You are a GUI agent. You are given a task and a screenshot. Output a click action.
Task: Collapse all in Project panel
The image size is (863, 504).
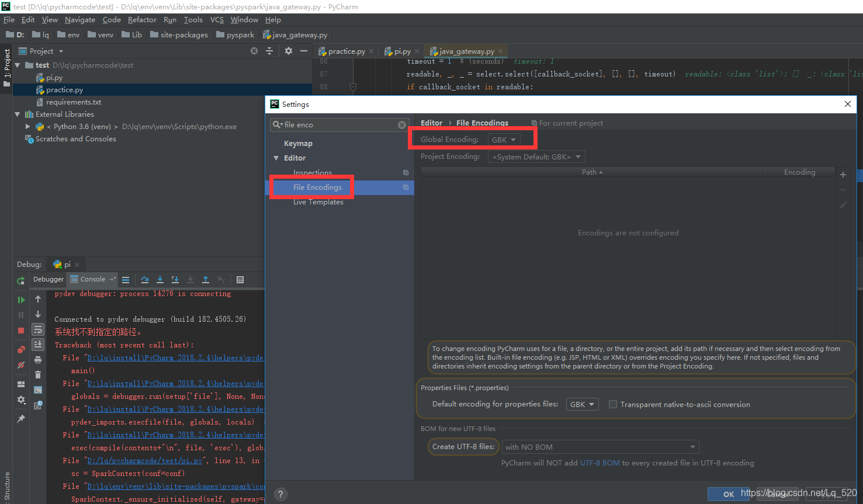[269, 51]
